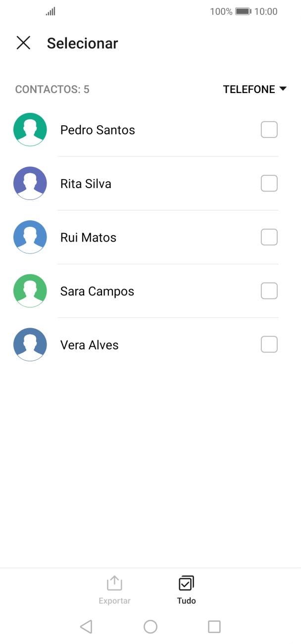Check the Pedro Santos checkbox
The height and width of the screenshot is (644, 301).
269,129
